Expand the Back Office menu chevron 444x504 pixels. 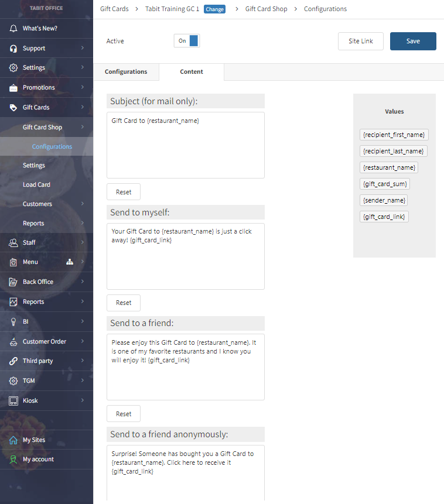83,282
